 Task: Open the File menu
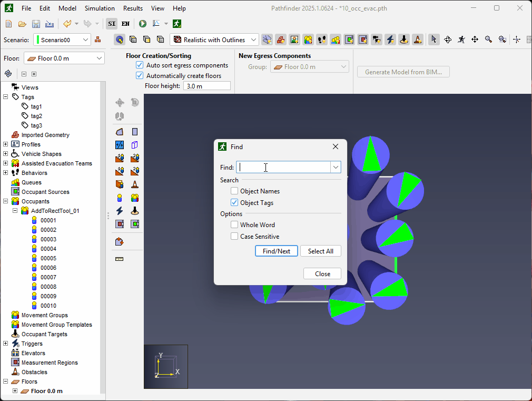(26, 8)
